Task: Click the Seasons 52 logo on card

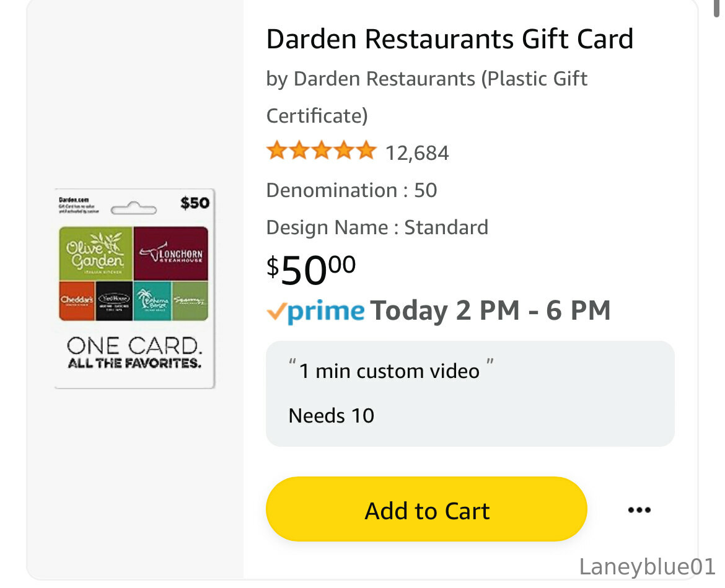Action: pyautogui.click(x=190, y=301)
